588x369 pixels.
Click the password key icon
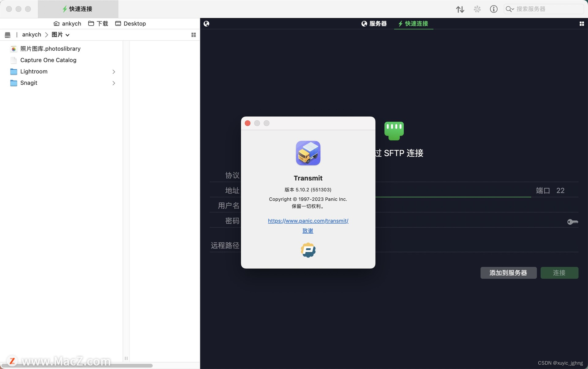click(572, 222)
